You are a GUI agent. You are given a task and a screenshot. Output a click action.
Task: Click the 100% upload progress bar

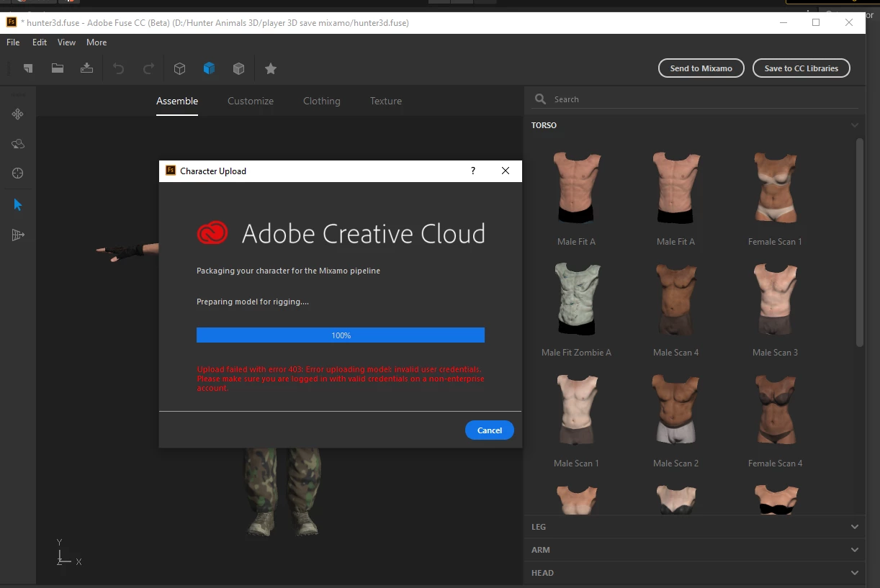tap(341, 335)
